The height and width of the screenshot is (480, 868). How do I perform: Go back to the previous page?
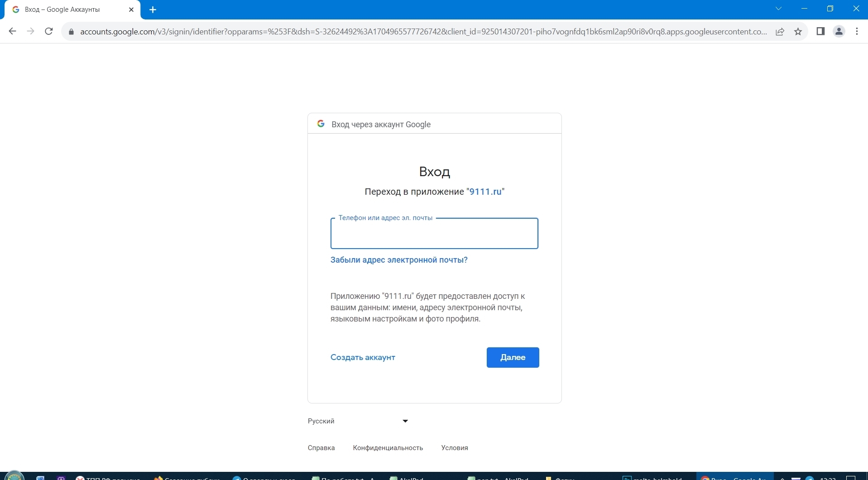(13, 31)
